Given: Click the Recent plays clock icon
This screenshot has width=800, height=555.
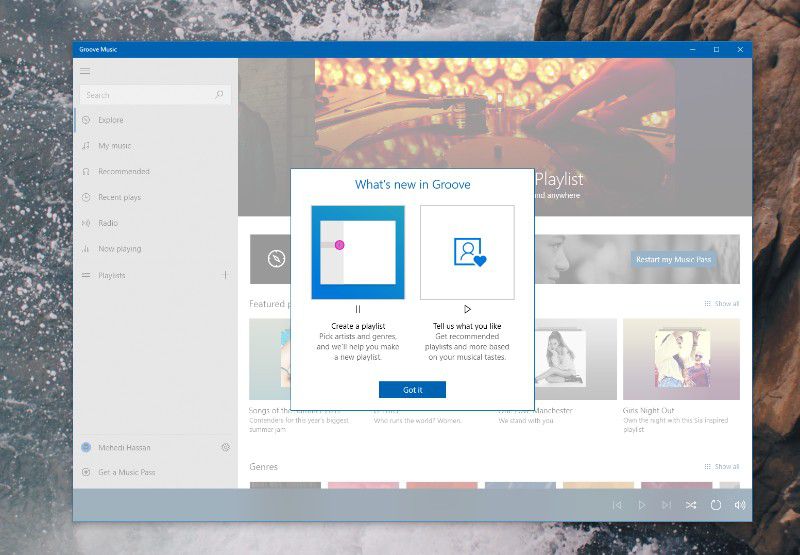Looking at the screenshot, I should coord(86,197).
